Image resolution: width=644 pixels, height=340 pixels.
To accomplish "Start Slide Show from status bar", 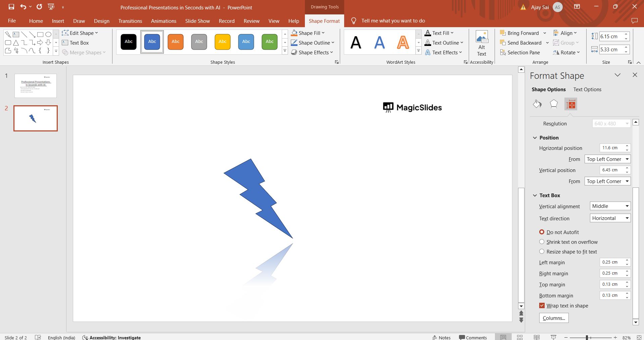I will (x=553, y=337).
